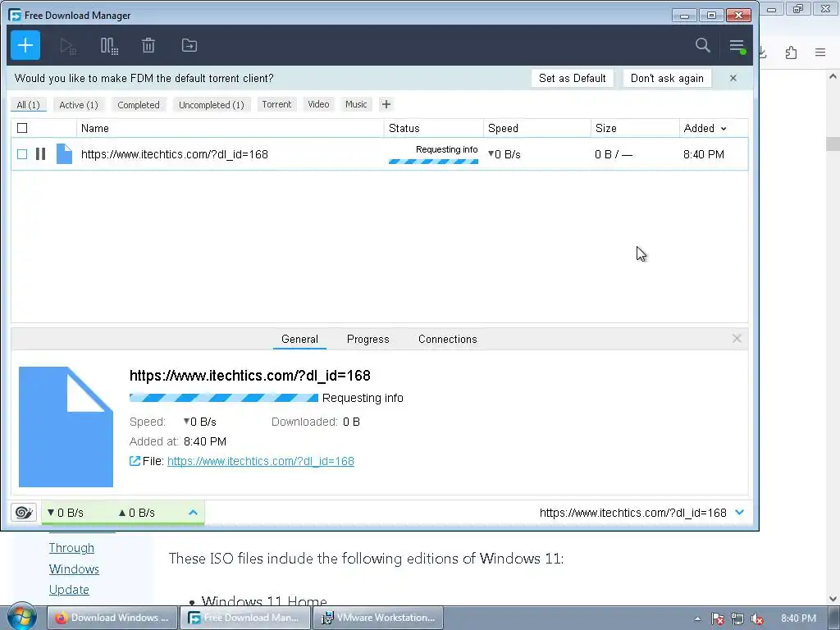Click the row's Requesting info progress bar
840x630 pixels.
click(433, 162)
